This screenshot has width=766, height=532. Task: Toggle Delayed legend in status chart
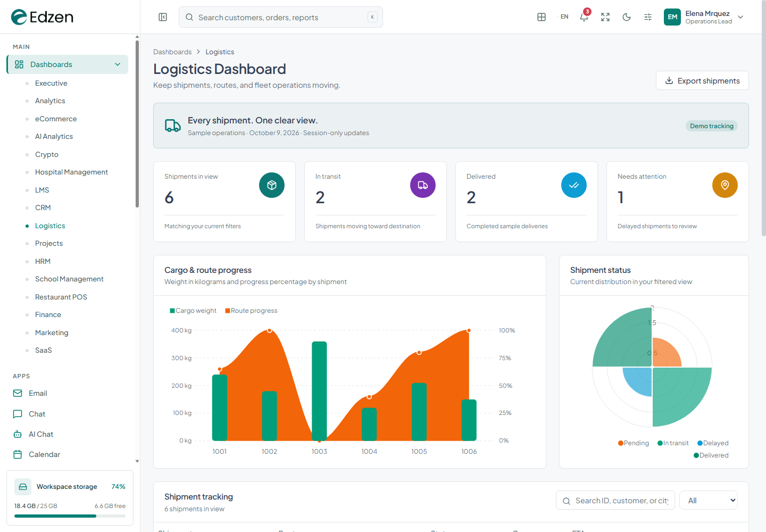point(713,443)
